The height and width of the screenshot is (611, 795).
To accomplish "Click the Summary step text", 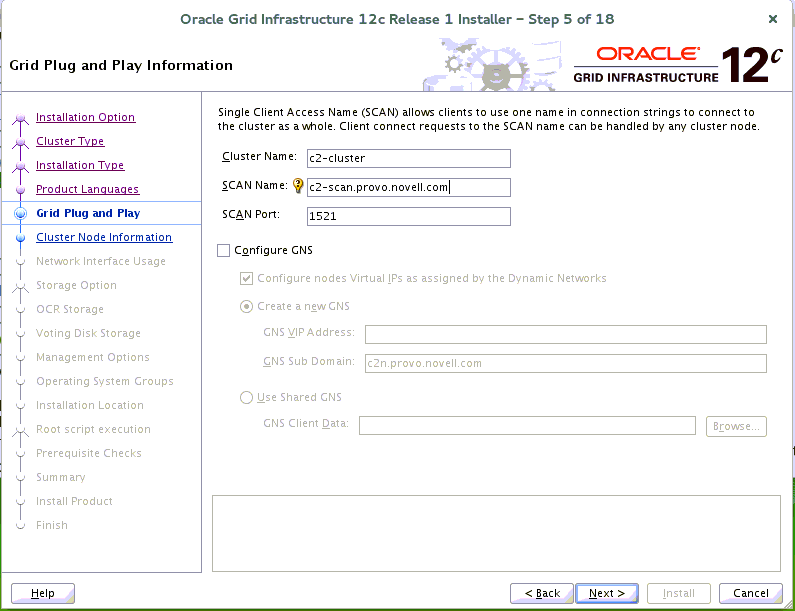I will pyautogui.click(x=61, y=477).
